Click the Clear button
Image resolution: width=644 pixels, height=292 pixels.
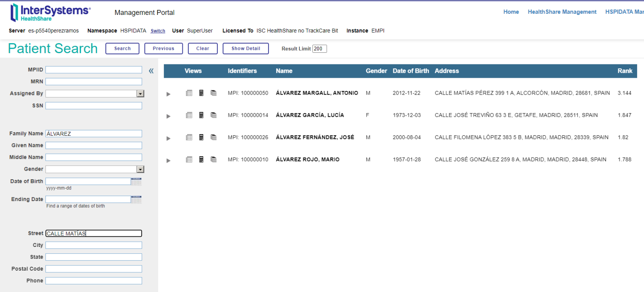pyautogui.click(x=202, y=48)
